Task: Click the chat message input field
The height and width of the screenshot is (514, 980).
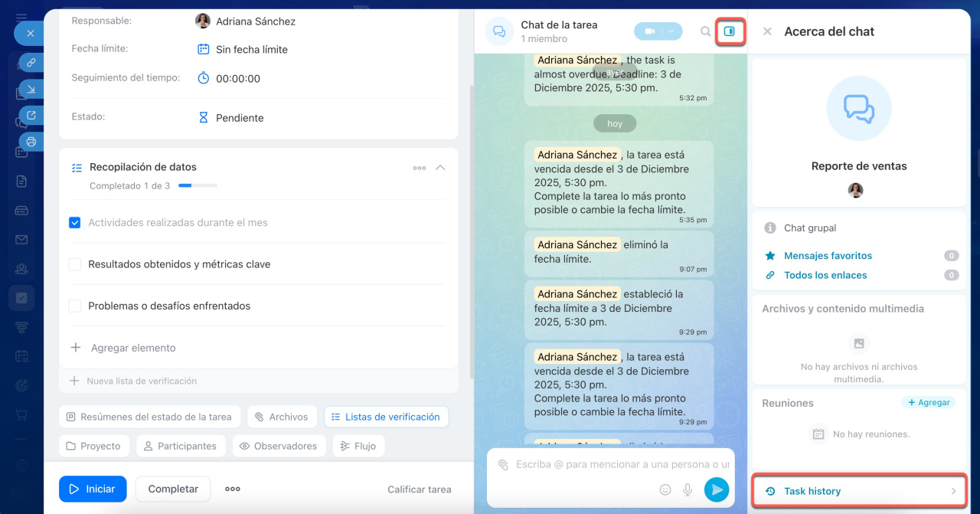Action: [x=620, y=464]
